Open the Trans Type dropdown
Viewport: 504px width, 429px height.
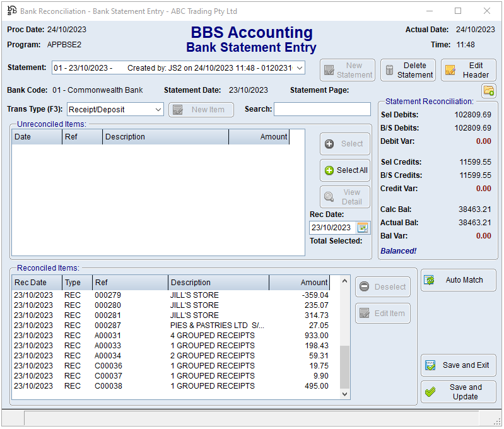(158, 110)
